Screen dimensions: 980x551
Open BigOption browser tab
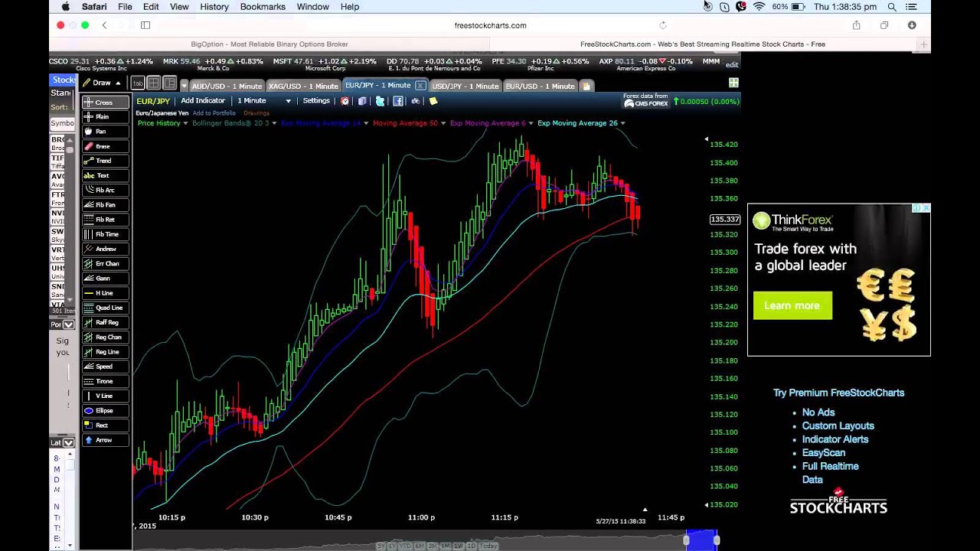[269, 44]
